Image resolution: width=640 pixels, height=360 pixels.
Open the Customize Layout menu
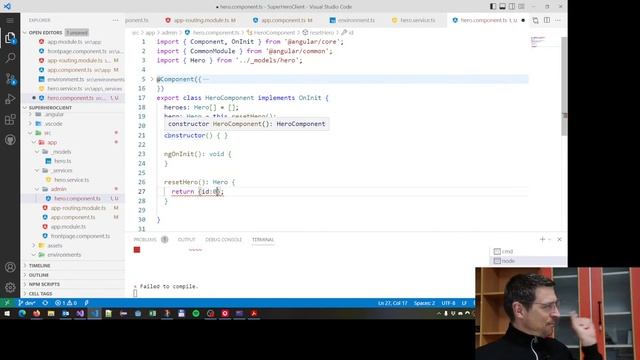pyautogui.click(x=521, y=7)
